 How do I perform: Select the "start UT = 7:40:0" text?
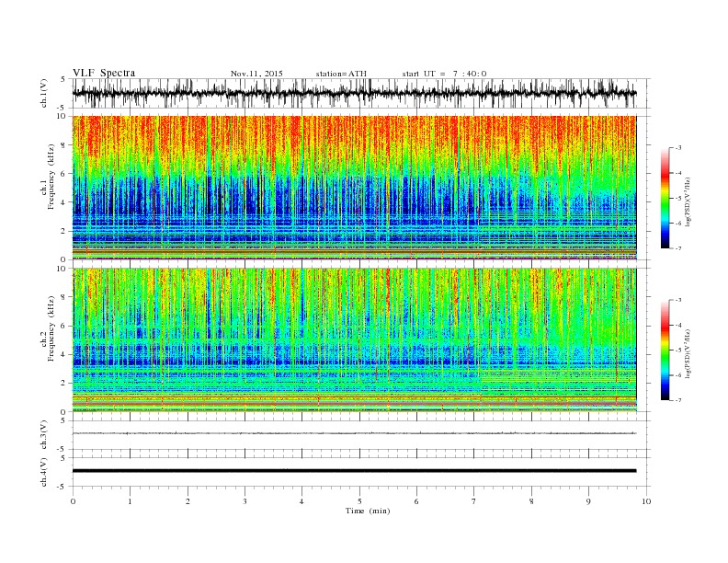click(444, 74)
